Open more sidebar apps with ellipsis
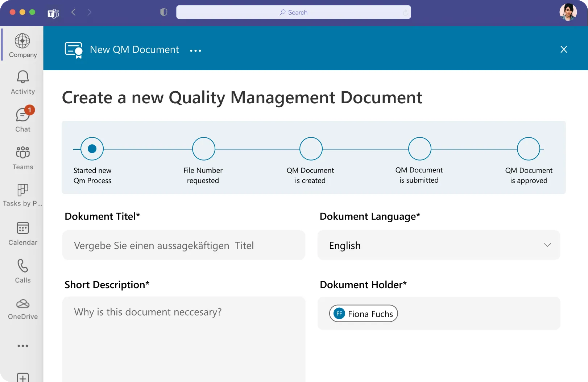This screenshot has width=588, height=382. [x=22, y=345]
